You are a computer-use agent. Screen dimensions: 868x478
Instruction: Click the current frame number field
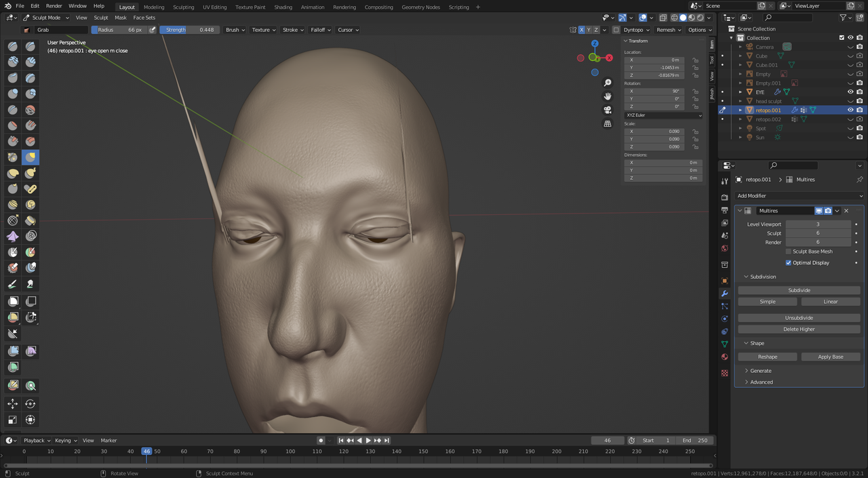pyautogui.click(x=608, y=440)
